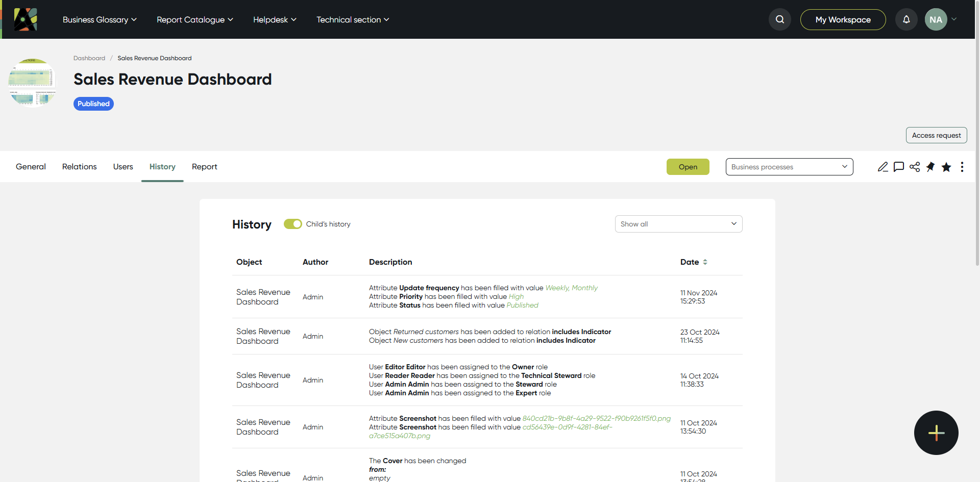Expand the Report Catalogue menu
The width and height of the screenshot is (980, 482).
(194, 19)
